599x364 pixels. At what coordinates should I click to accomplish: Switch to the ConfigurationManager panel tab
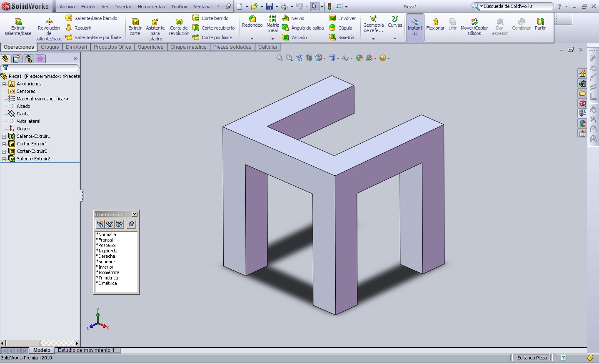28,59
